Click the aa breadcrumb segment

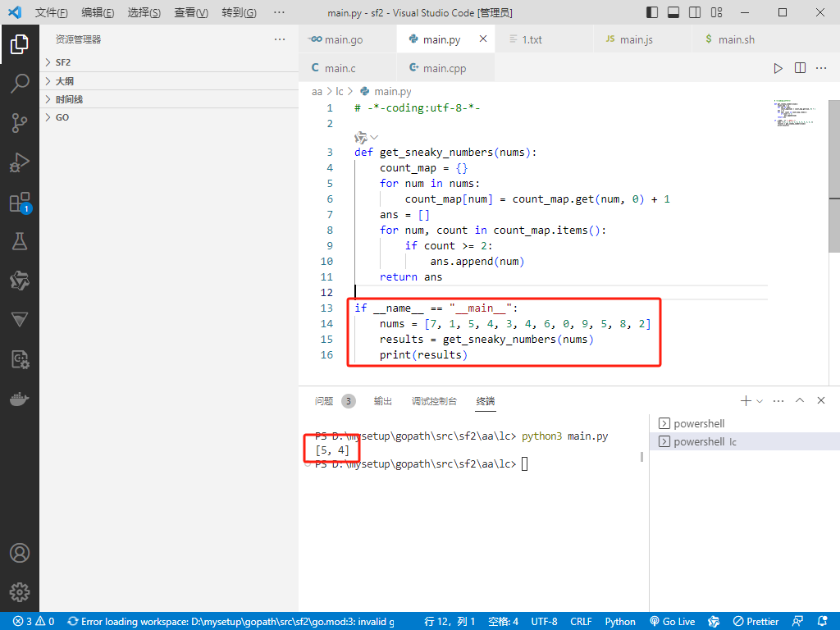tap(317, 92)
